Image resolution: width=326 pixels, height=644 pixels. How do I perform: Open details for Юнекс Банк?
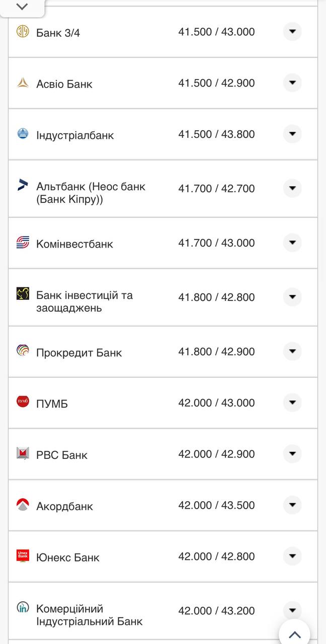[x=292, y=556]
